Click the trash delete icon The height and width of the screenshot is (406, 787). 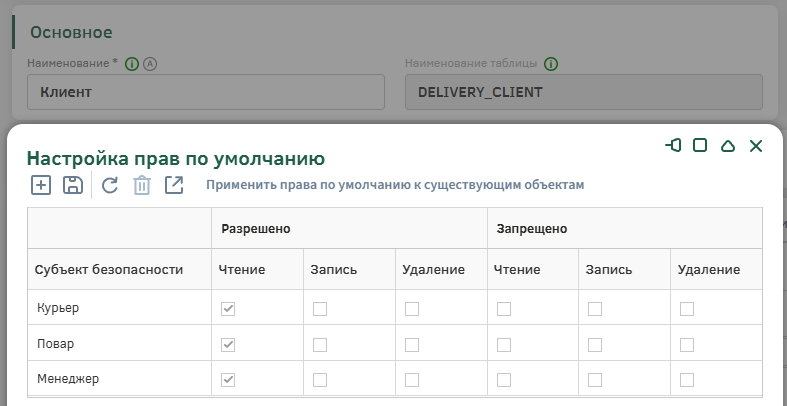[142, 185]
